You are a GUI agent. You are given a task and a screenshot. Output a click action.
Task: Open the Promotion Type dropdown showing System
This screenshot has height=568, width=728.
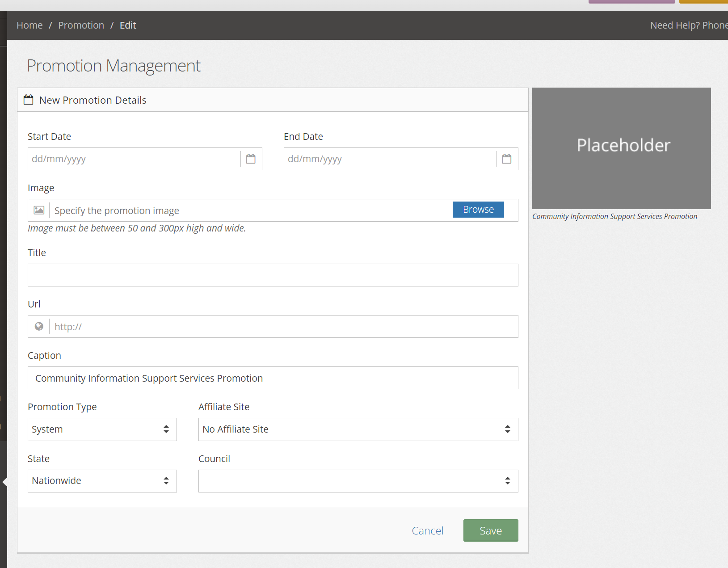102,429
